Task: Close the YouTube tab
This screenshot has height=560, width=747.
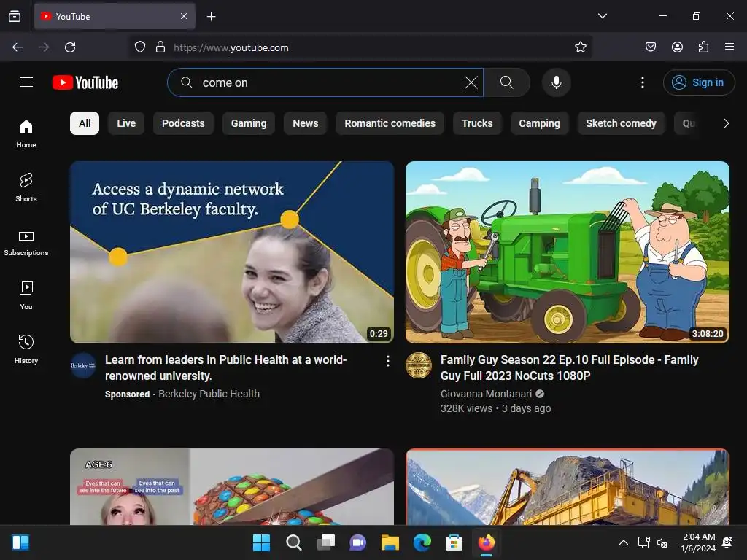Action: coord(184,16)
